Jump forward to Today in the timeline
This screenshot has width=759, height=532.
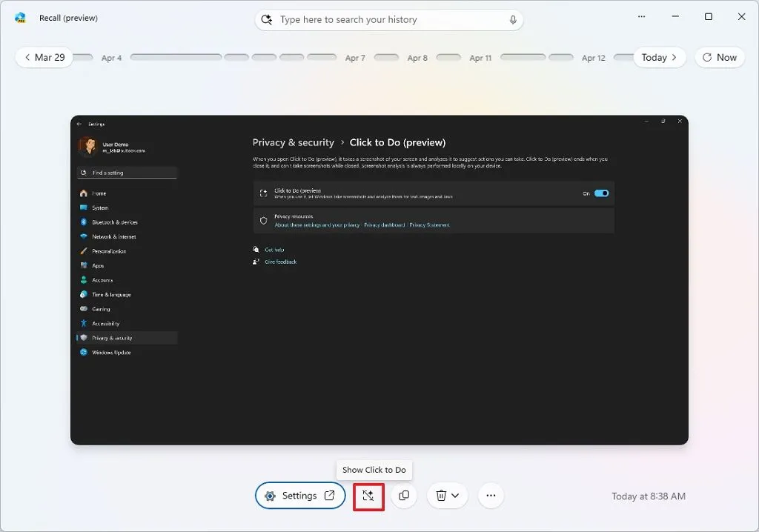tap(659, 58)
